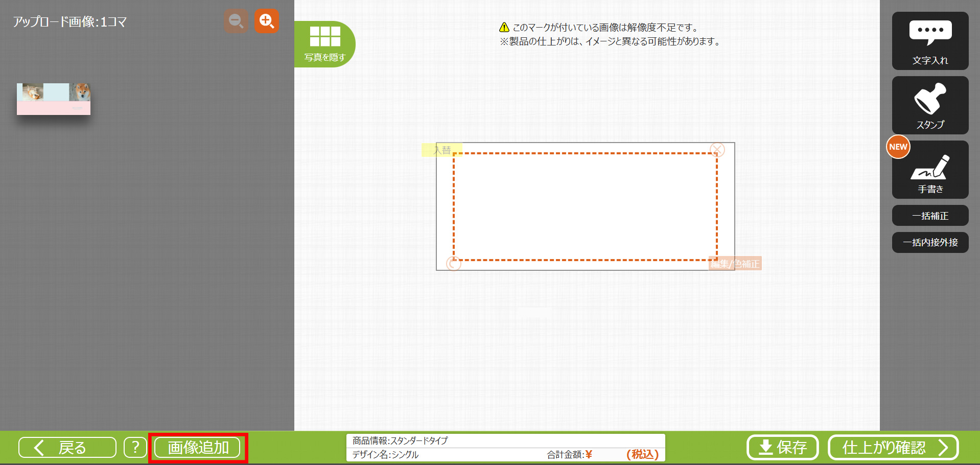Screen dimensions: 980x465
Task: Open the 手書き handwriting tool
Action: click(x=930, y=170)
